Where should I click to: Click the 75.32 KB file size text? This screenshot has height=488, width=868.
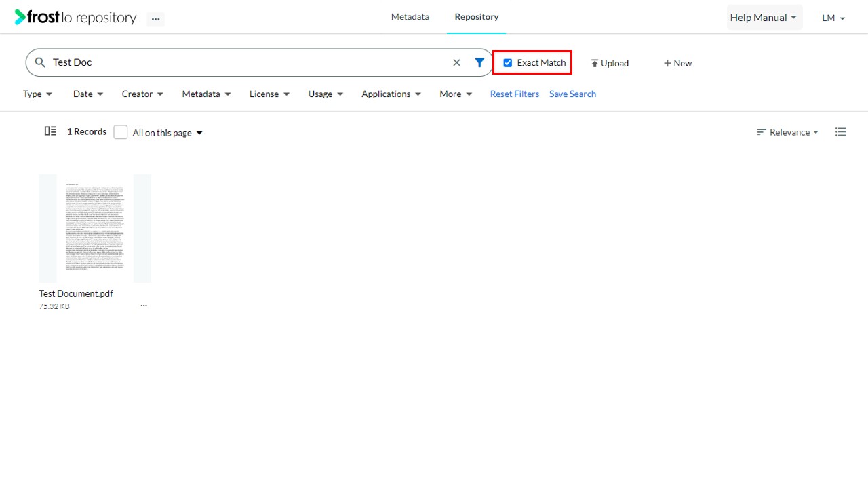coord(54,306)
